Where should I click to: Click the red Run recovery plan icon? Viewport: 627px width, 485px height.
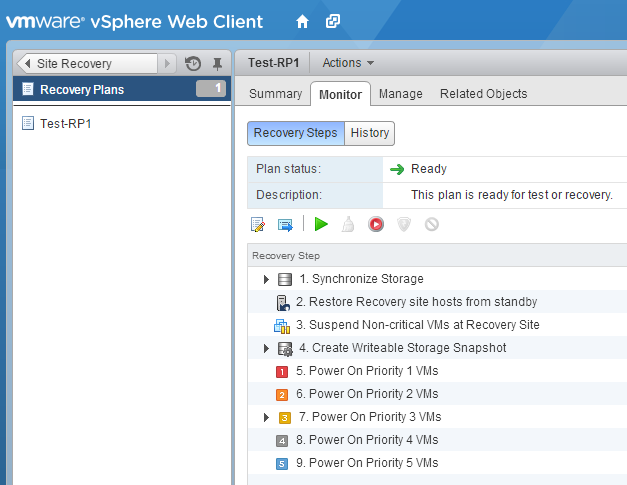376,224
